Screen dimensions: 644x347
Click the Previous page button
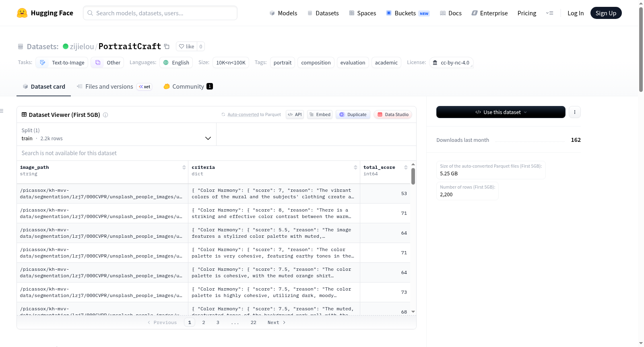(162, 322)
